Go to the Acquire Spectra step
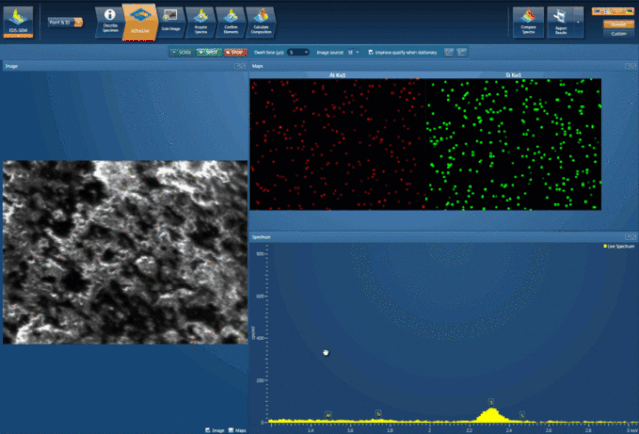This screenshot has height=434, width=639. [201, 22]
